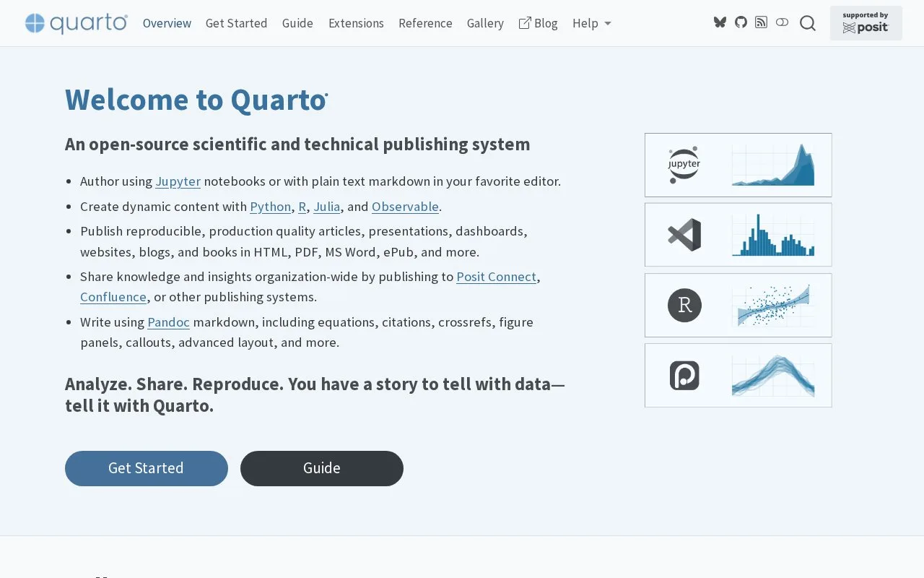924x578 pixels.
Task: Visit the external Blog link
Action: click(x=538, y=23)
